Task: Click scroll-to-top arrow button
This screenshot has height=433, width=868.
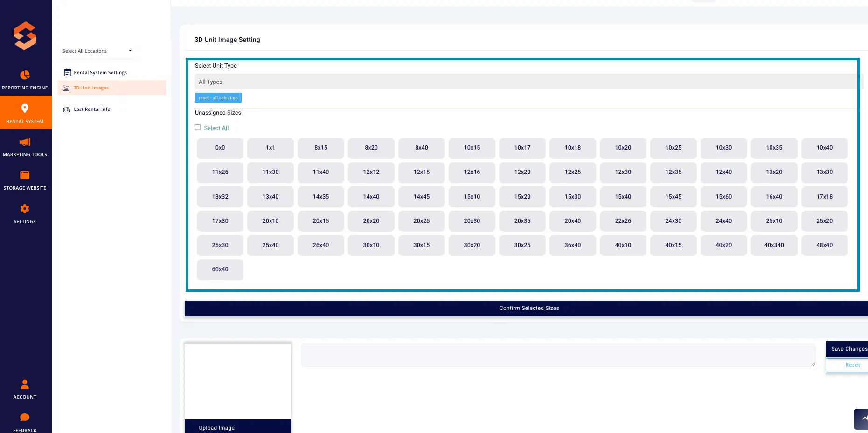Action: [x=861, y=419]
